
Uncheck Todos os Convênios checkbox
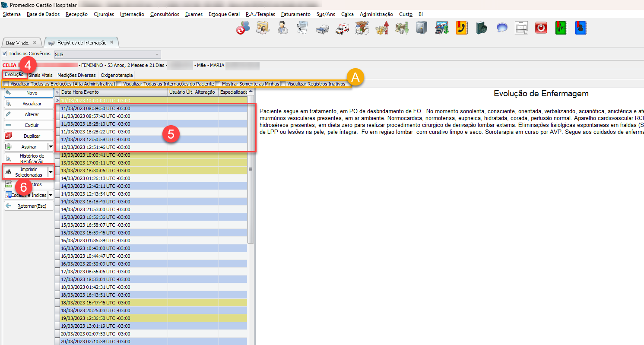point(5,54)
